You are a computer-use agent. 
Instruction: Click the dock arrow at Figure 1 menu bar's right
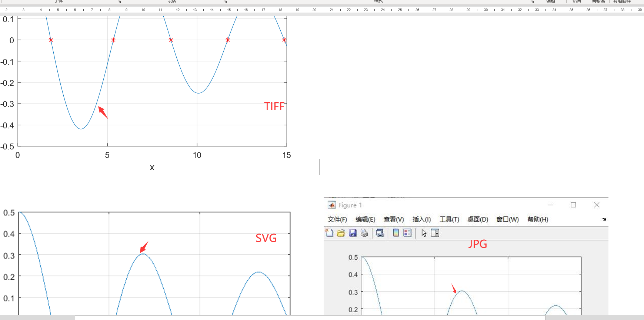click(x=604, y=219)
